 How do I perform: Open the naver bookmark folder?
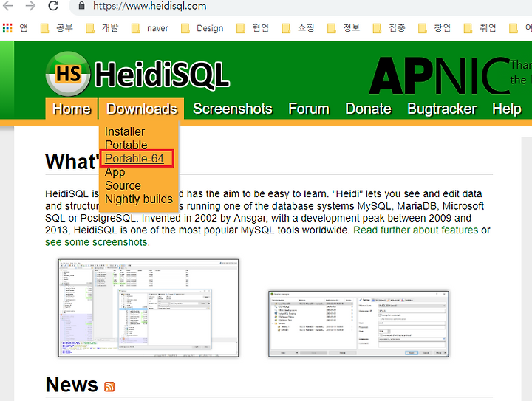pos(150,28)
